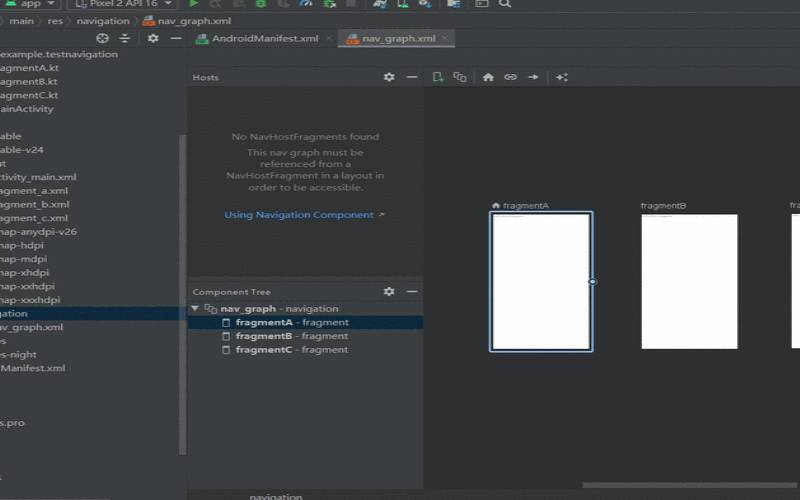Click the Deep Link icon

coord(510,77)
